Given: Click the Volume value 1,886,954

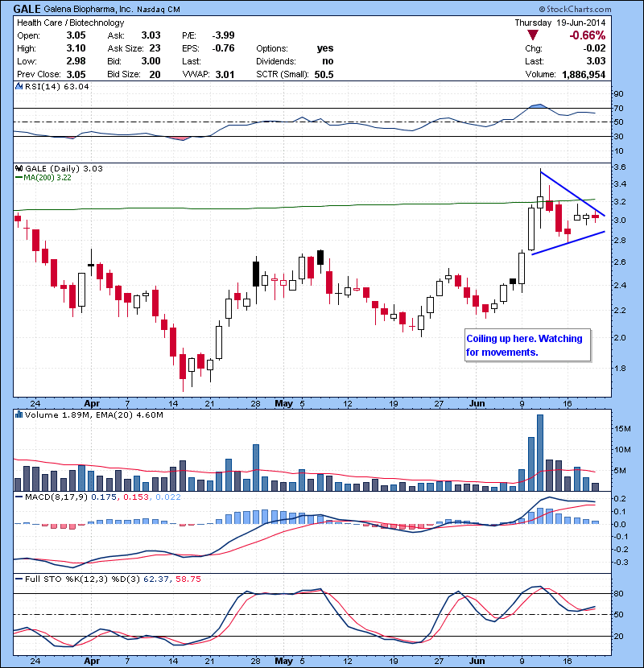Looking at the screenshot, I should 584,75.
